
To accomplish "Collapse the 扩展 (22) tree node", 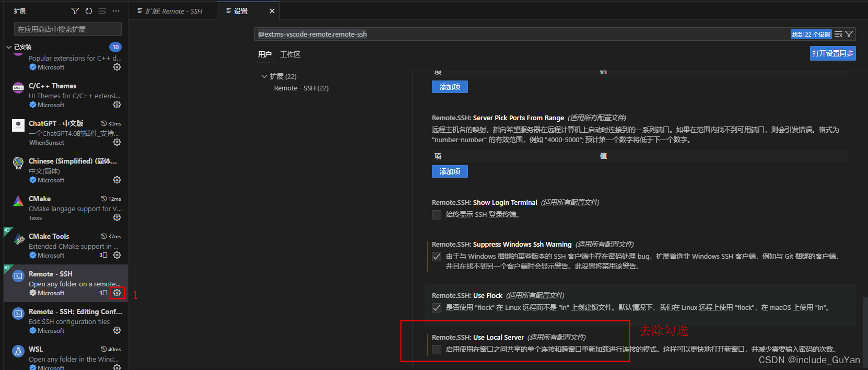I will point(264,76).
